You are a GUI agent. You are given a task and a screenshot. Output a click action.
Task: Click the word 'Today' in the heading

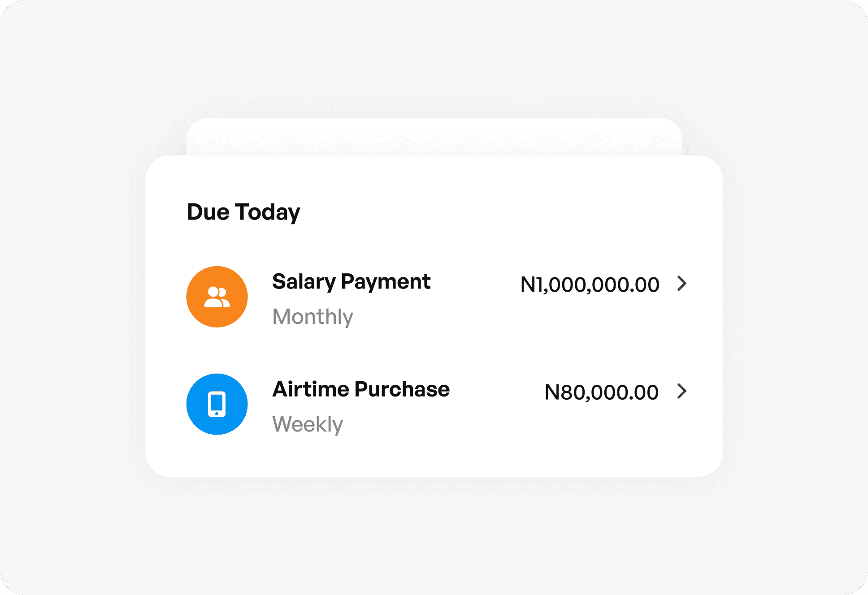pos(268,212)
